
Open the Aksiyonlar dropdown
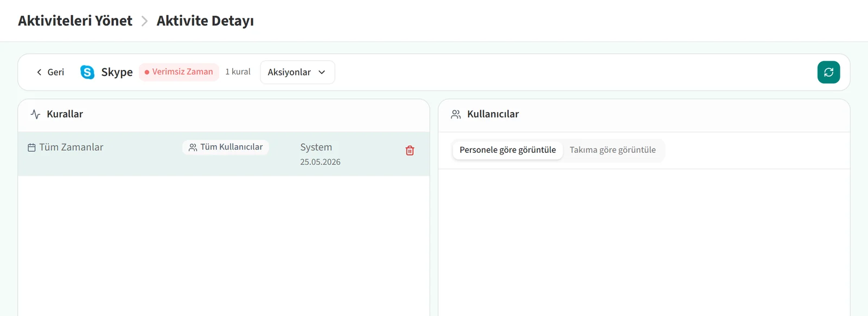point(297,72)
